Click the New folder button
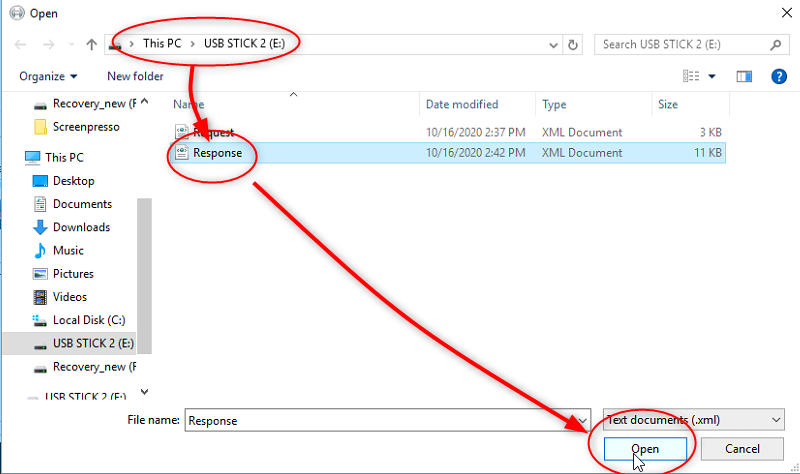 [x=135, y=76]
